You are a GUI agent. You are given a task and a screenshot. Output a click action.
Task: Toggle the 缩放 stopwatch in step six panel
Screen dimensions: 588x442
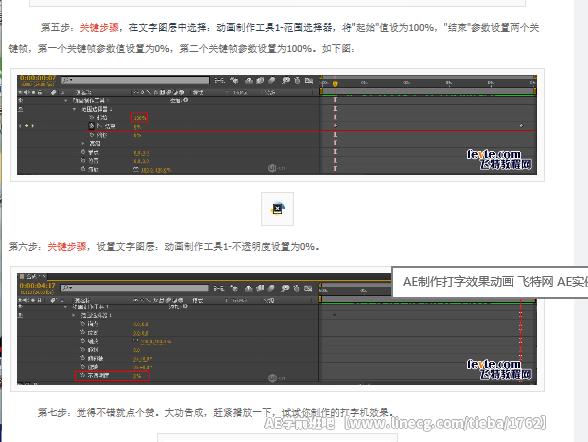click(x=83, y=341)
